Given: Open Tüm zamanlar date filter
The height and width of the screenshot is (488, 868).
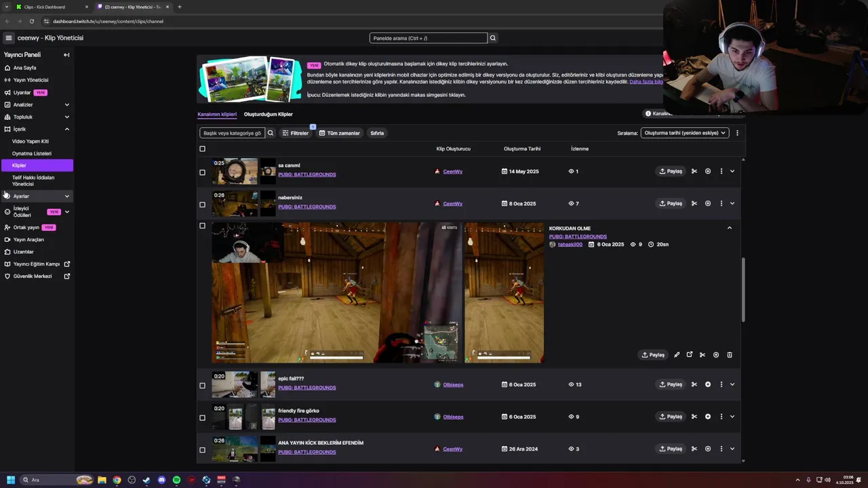Looking at the screenshot, I should [x=339, y=133].
